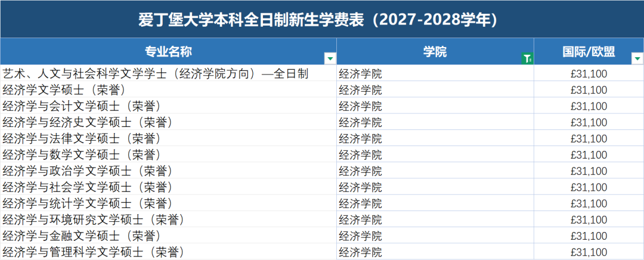Select the 经济学与环境研究文学硕士（荣誉） cell

click(168, 219)
